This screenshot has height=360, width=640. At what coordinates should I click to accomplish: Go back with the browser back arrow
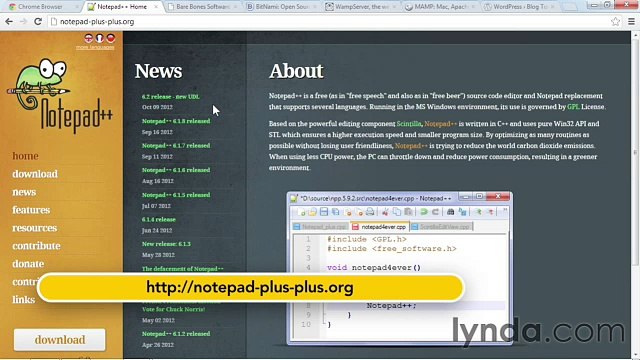click(9, 22)
